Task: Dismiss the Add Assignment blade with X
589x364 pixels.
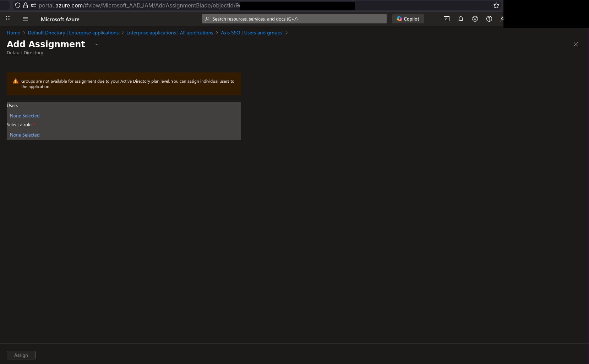Action: point(576,44)
